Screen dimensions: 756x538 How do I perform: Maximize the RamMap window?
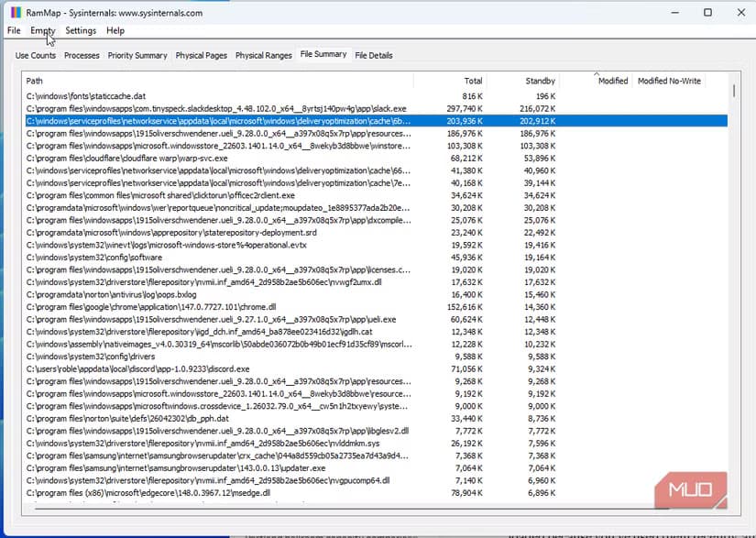click(707, 13)
